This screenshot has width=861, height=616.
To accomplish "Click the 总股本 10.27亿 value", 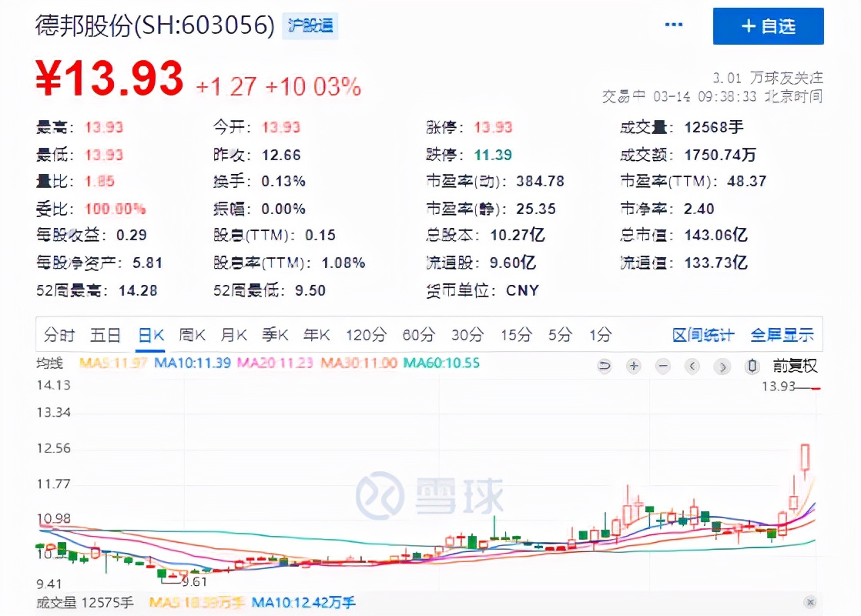I will point(518,235).
